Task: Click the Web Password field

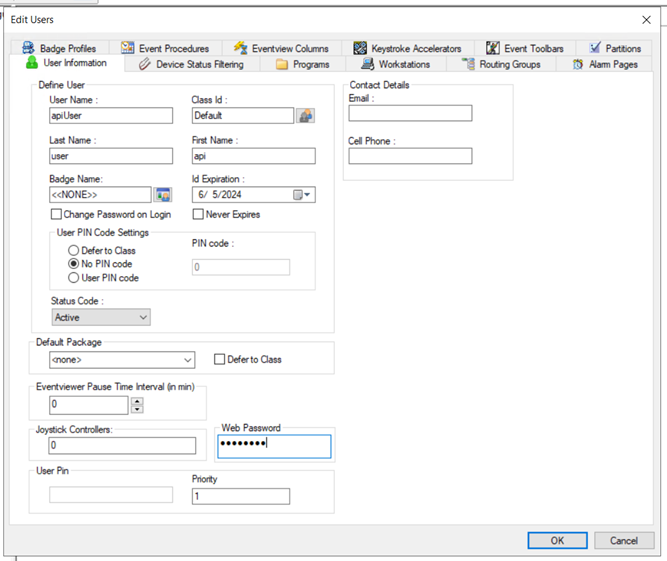Action: point(274,446)
